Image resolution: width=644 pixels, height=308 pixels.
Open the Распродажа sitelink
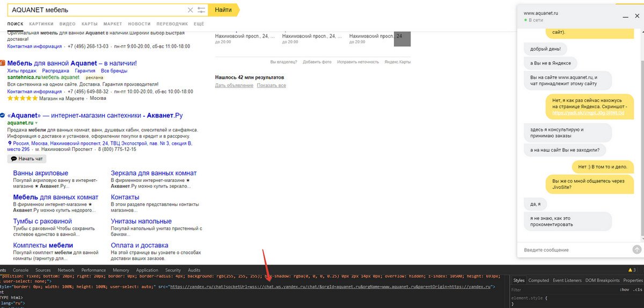pyautogui.click(x=56, y=71)
